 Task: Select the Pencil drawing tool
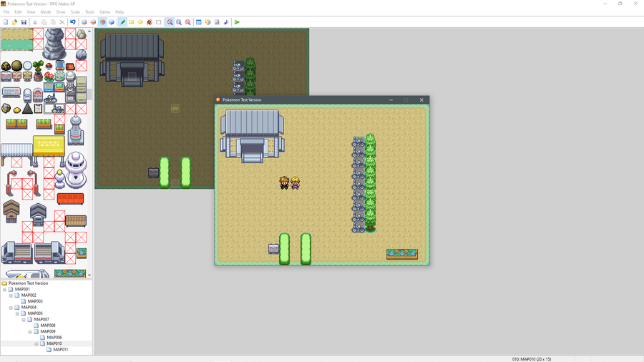click(x=122, y=22)
